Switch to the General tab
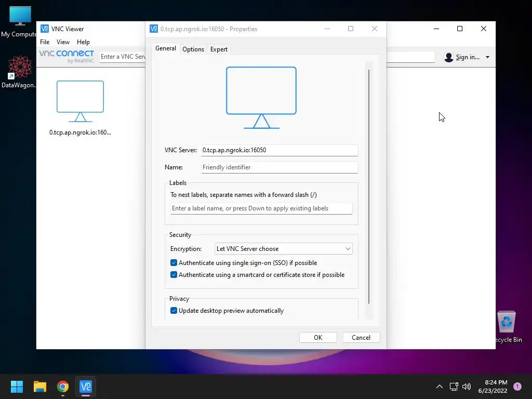532x399 pixels. coord(166,48)
